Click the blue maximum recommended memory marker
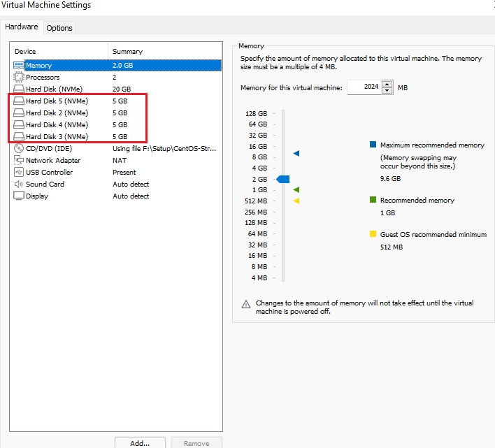495x448 pixels. [296, 153]
